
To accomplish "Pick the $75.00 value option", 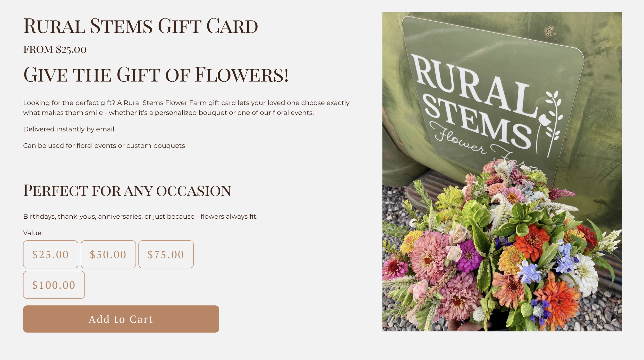I will click(166, 254).
